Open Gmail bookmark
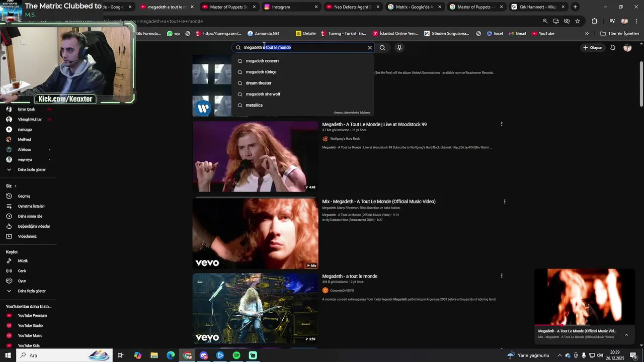Image resolution: width=644 pixels, height=362 pixels. [517, 34]
